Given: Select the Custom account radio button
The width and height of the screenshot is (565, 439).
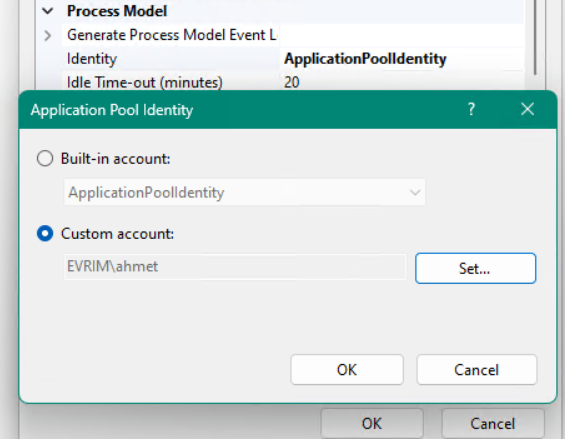Looking at the screenshot, I should 45,234.
